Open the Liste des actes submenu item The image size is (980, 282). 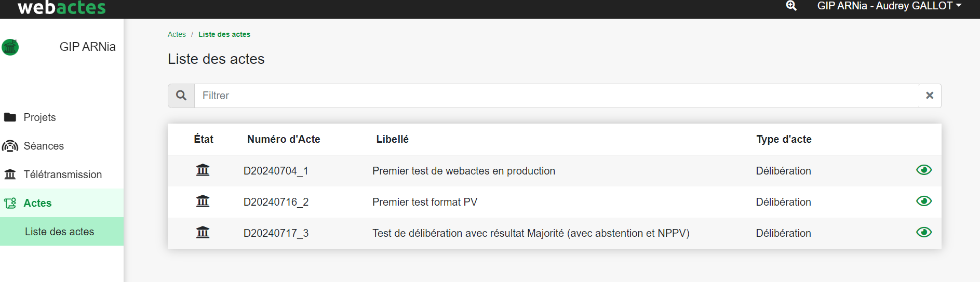59,232
